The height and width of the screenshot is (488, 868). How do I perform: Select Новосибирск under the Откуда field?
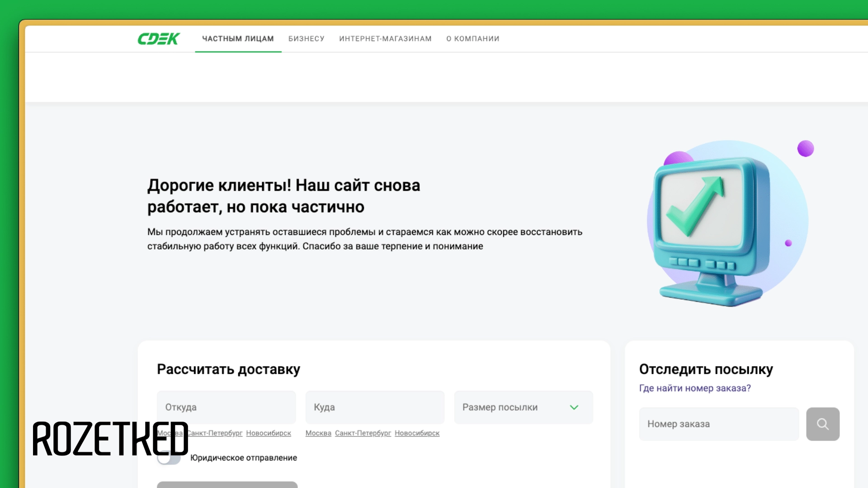pos(269,433)
